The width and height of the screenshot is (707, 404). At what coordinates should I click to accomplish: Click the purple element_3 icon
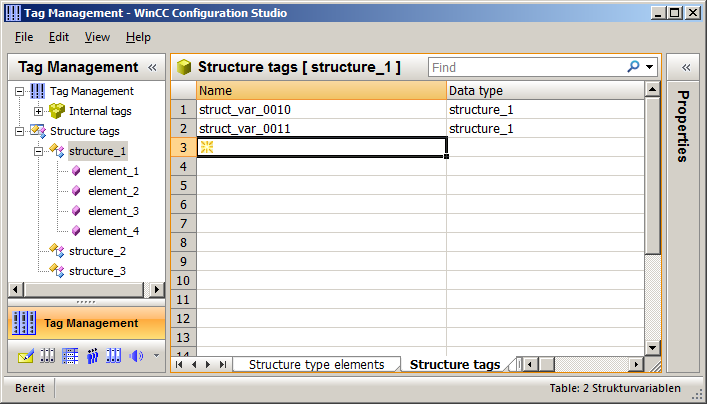[75, 211]
